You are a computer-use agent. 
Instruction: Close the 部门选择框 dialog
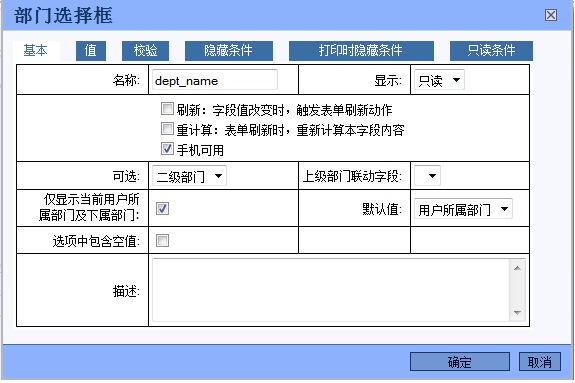(550, 15)
